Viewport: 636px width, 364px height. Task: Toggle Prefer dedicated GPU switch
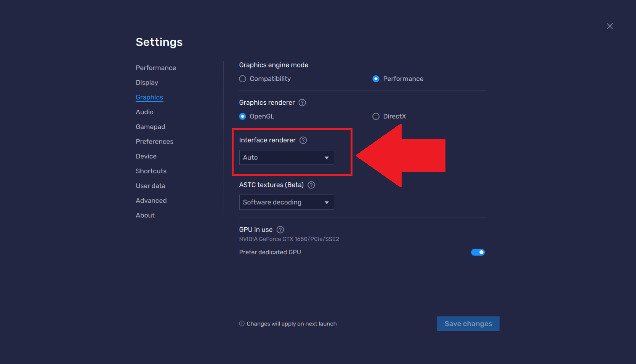(478, 252)
